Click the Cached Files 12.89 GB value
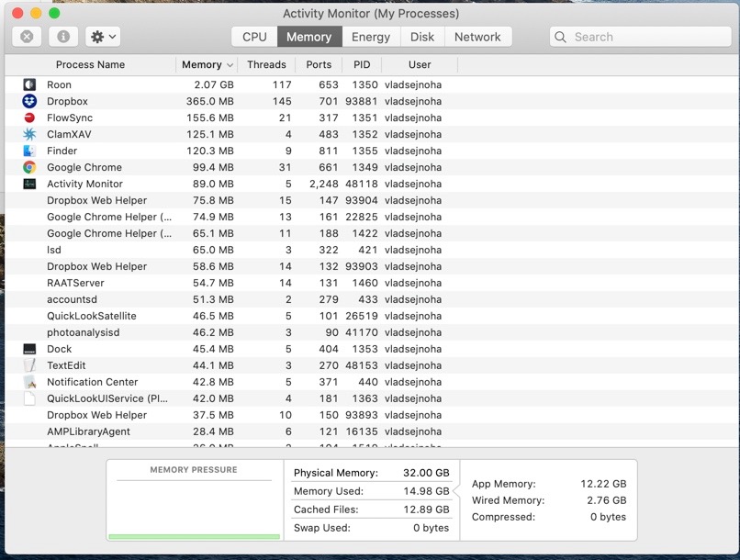 [426, 510]
